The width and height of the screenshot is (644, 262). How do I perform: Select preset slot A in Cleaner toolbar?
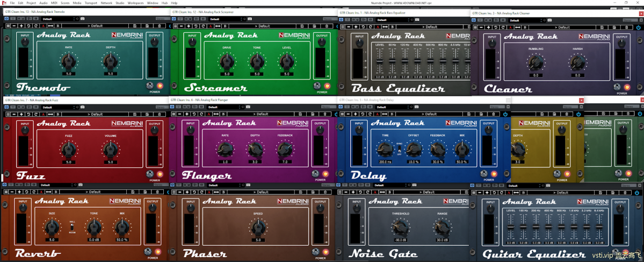pos(510,26)
